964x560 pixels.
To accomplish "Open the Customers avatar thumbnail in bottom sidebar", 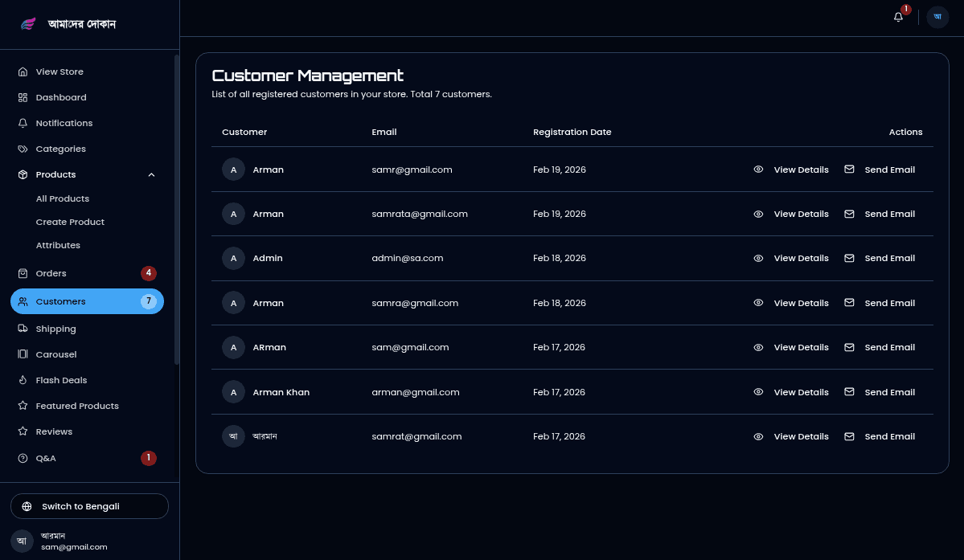I will tap(22, 541).
